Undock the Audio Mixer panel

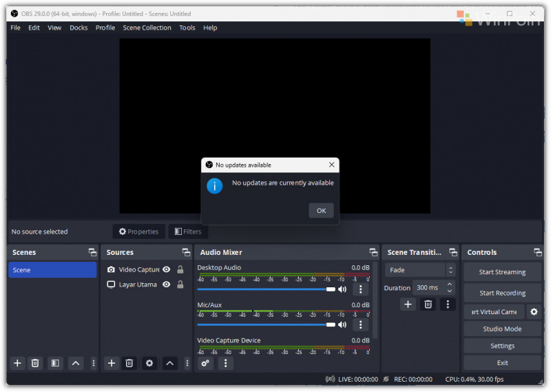[x=373, y=252]
